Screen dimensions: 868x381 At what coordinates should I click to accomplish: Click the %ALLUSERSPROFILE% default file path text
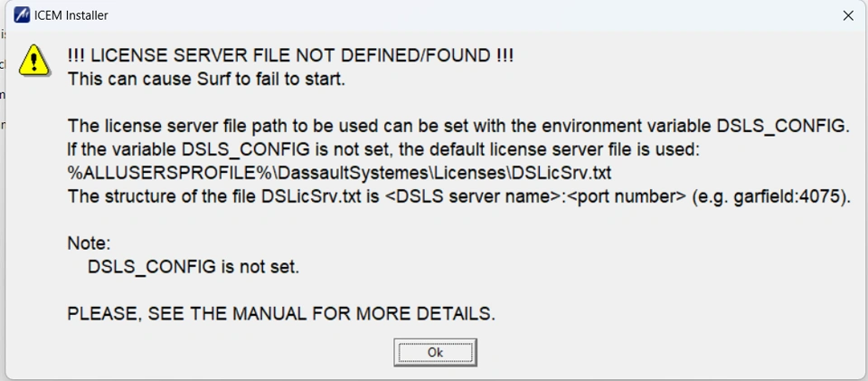pos(339,173)
